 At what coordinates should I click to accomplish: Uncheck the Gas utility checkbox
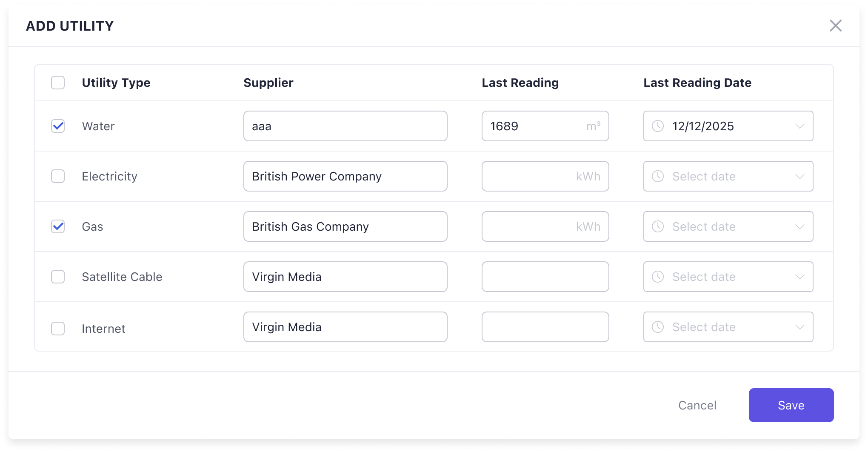coord(58,226)
